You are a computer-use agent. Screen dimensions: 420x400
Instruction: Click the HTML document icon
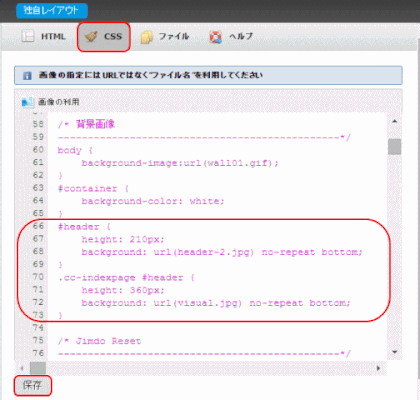tap(28, 36)
